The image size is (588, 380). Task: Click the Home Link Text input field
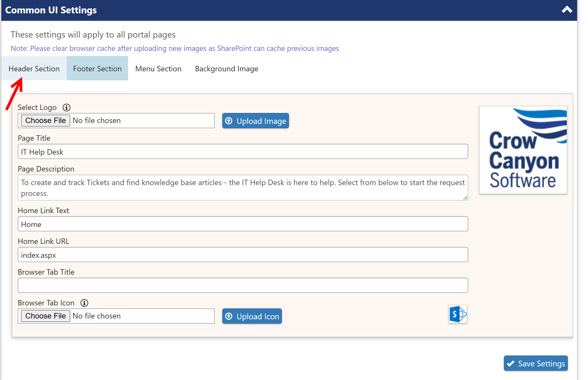point(242,224)
